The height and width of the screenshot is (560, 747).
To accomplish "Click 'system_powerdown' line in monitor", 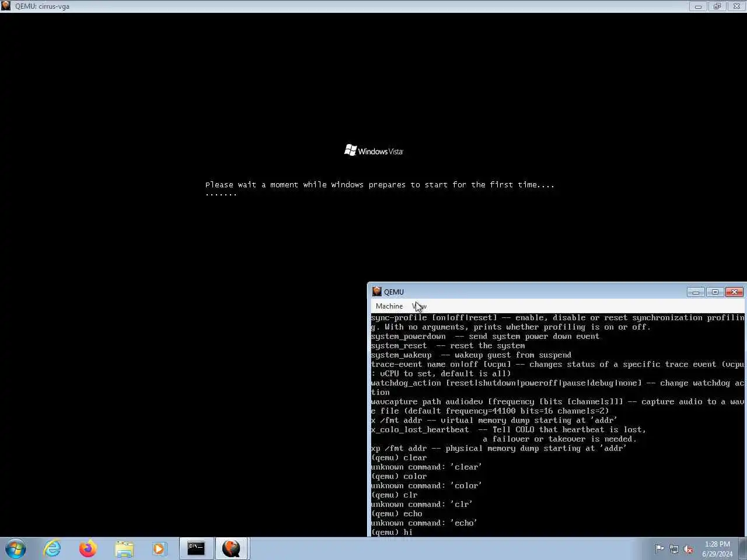I will pos(485,337).
